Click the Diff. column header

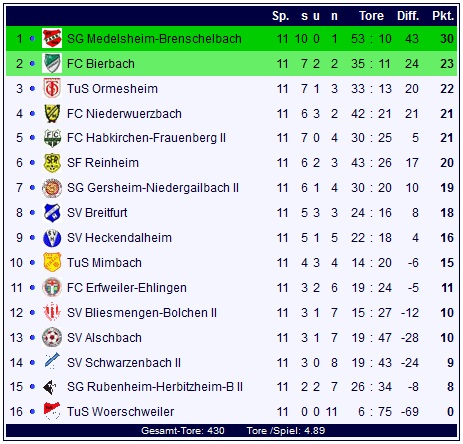pyautogui.click(x=408, y=16)
